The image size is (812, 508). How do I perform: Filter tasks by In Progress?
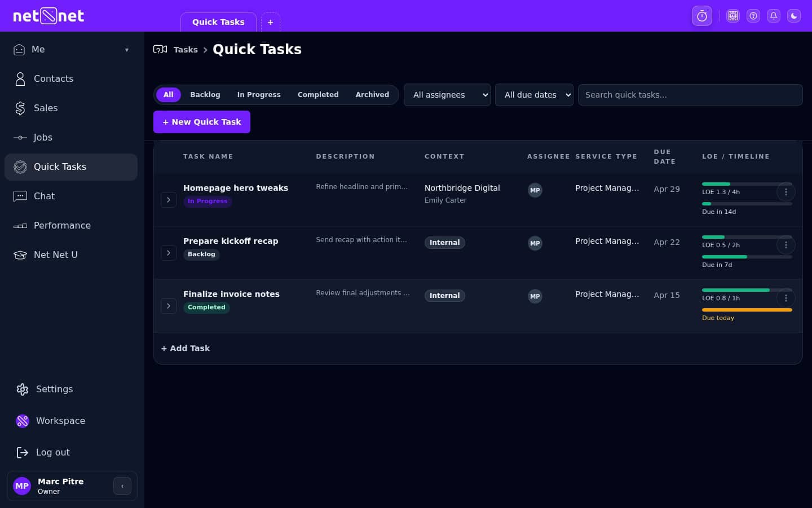[x=258, y=95]
